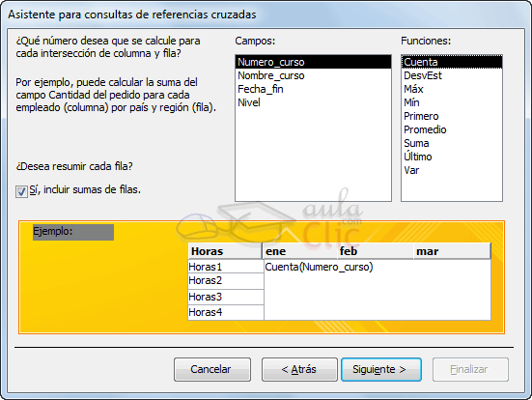The image size is (532, 400).
Task: Click the Horas3 row in example table
Action: (226, 298)
